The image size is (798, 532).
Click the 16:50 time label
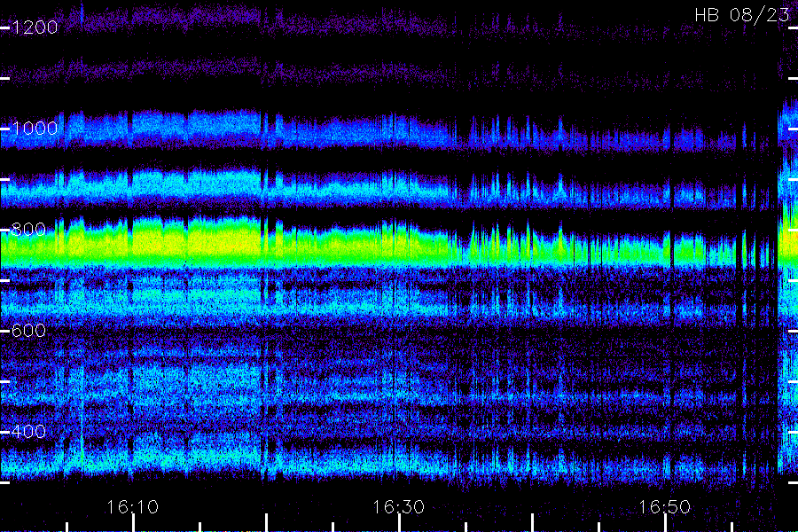point(665,507)
